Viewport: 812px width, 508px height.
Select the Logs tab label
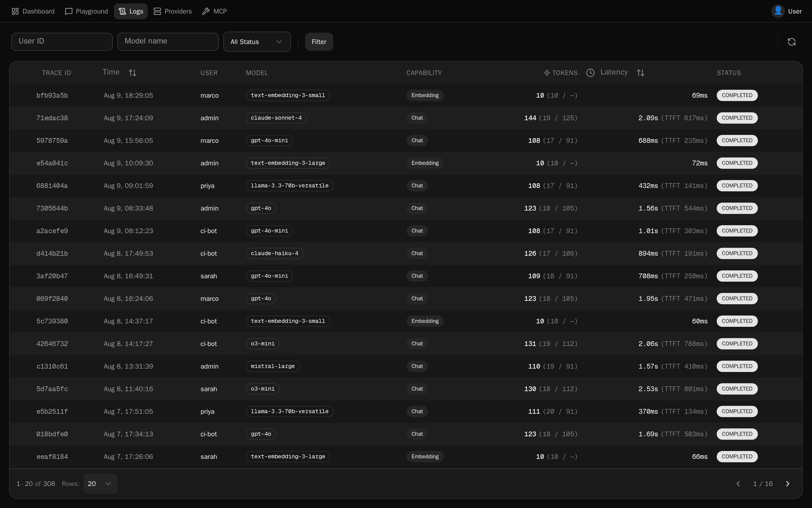[x=136, y=11]
